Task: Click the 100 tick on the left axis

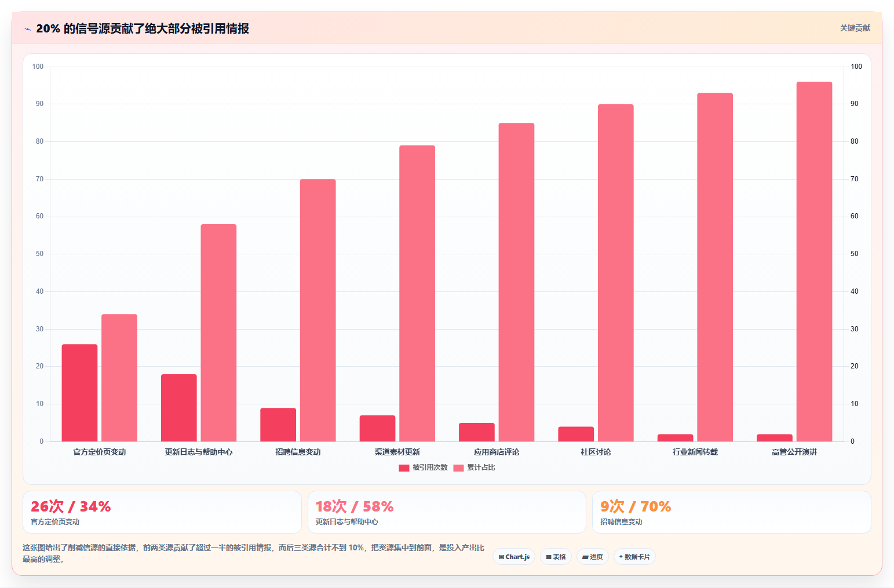Action: pyautogui.click(x=38, y=67)
